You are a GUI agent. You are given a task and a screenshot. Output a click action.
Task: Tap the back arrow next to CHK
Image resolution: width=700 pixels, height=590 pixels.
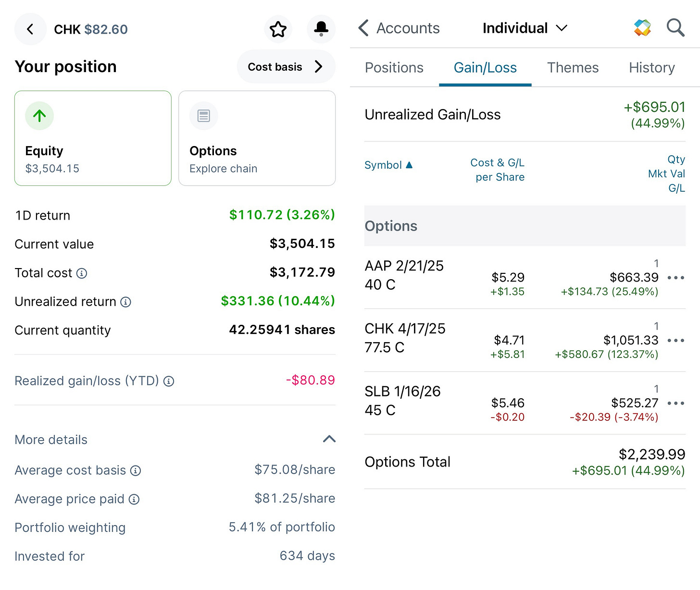30,29
